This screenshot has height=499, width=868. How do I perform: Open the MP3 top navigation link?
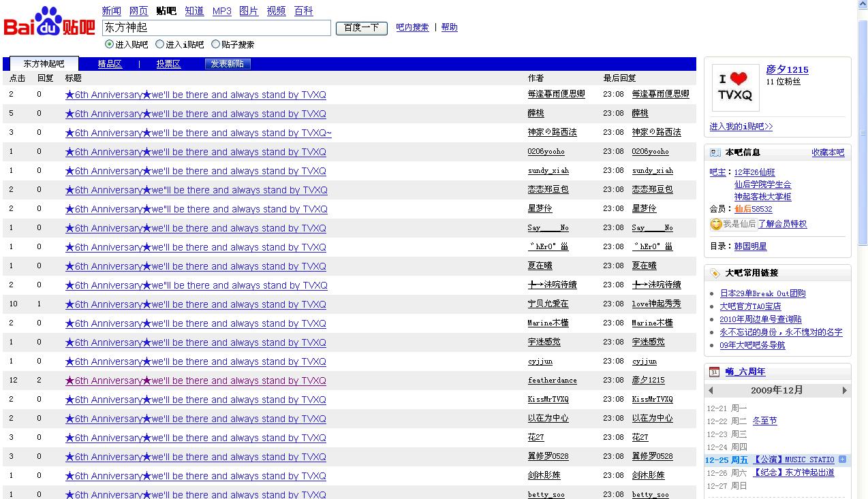(222, 11)
